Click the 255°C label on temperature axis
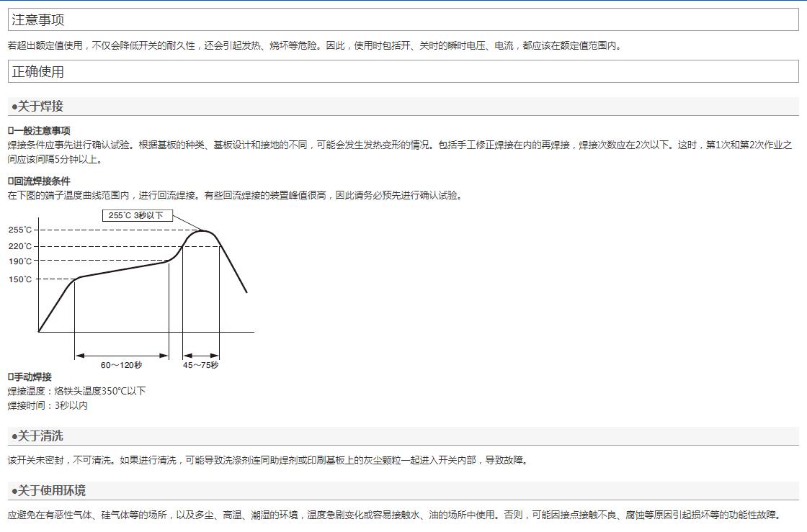This screenshot has width=807, height=532. click(x=20, y=230)
